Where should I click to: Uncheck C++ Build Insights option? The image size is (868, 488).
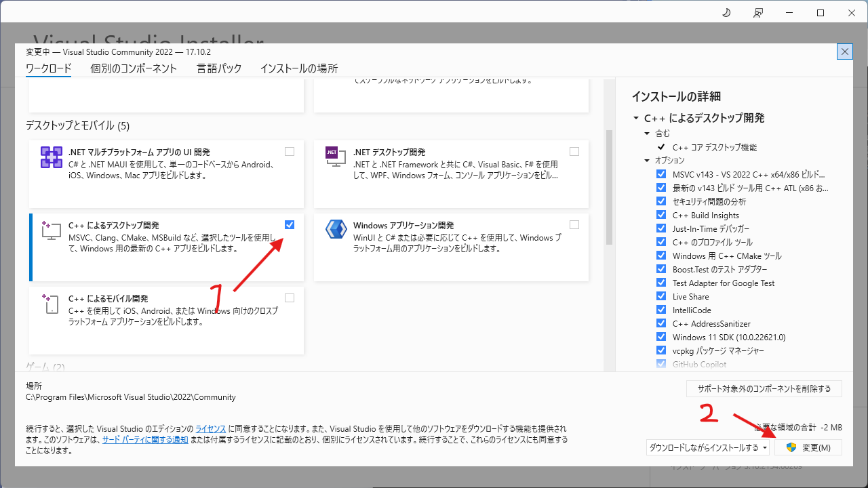pyautogui.click(x=661, y=215)
